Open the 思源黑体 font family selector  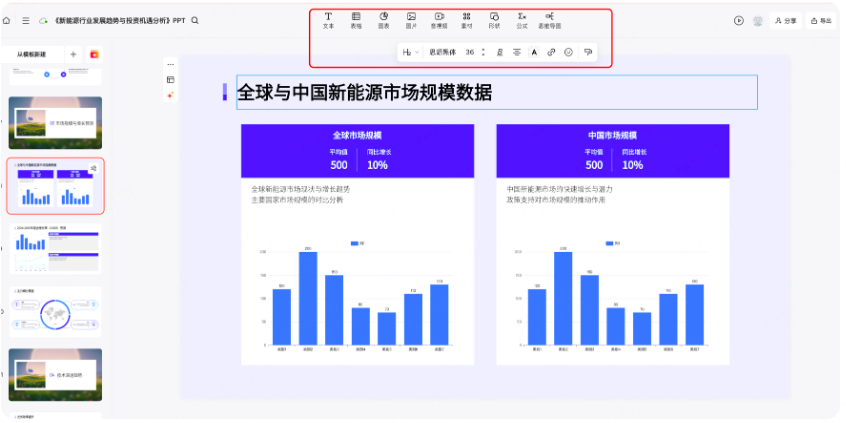coord(442,52)
